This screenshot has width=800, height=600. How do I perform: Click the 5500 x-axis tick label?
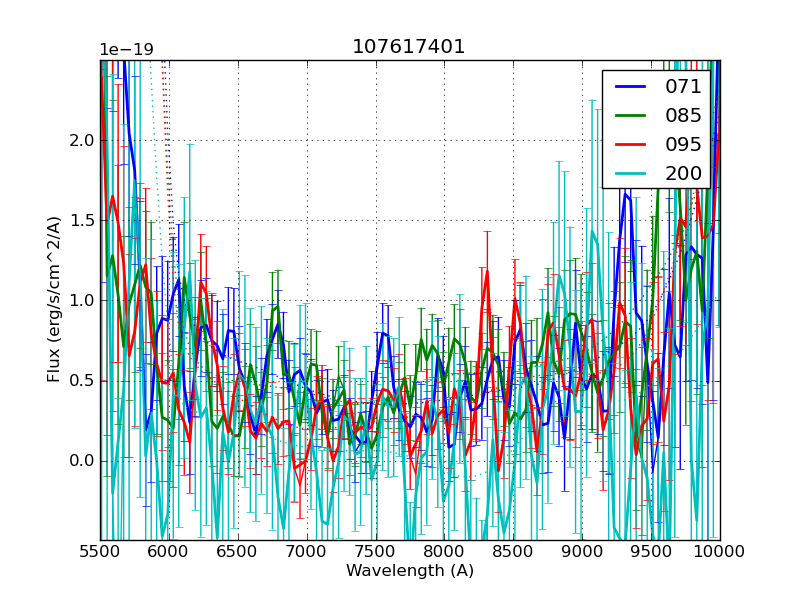[100, 551]
